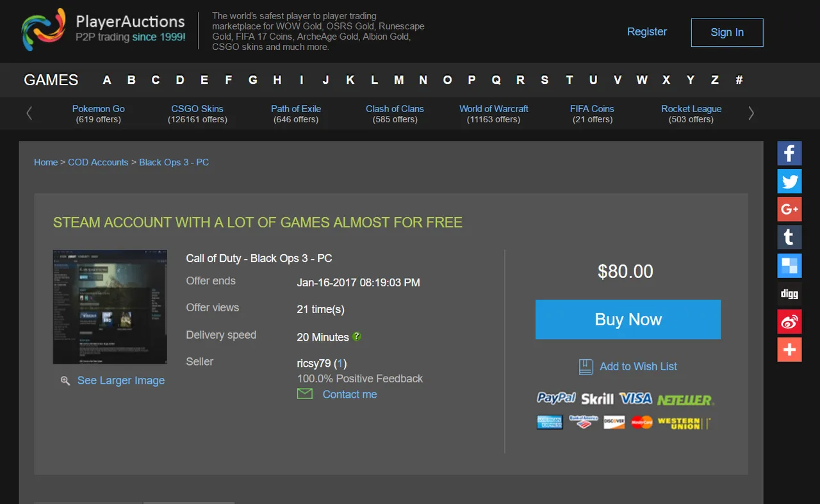
Task: Open more sharing options plus icon
Action: [789, 350]
